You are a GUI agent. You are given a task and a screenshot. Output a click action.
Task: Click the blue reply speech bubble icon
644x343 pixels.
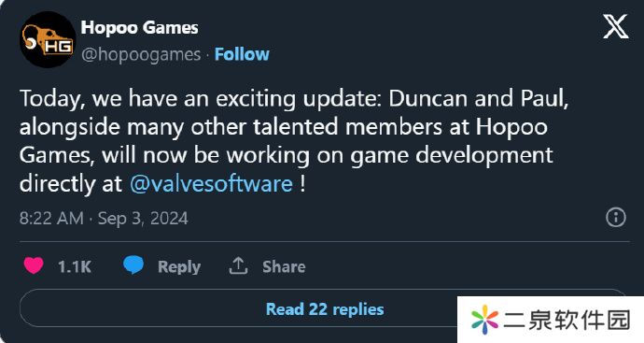133,265
